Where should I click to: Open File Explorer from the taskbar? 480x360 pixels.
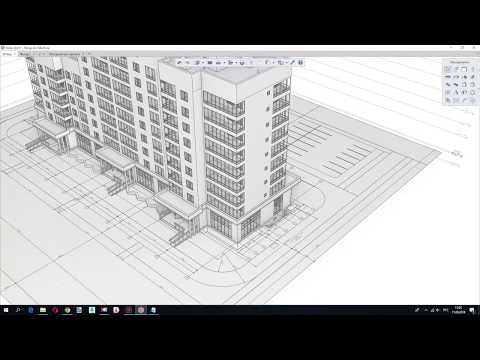[x=43, y=310]
